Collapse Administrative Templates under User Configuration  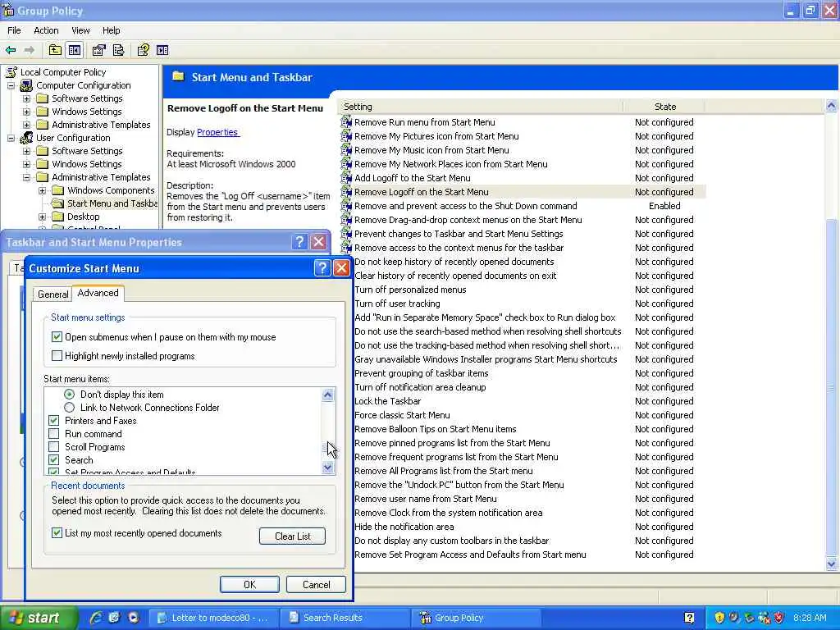pyautogui.click(x=26, y=177)
